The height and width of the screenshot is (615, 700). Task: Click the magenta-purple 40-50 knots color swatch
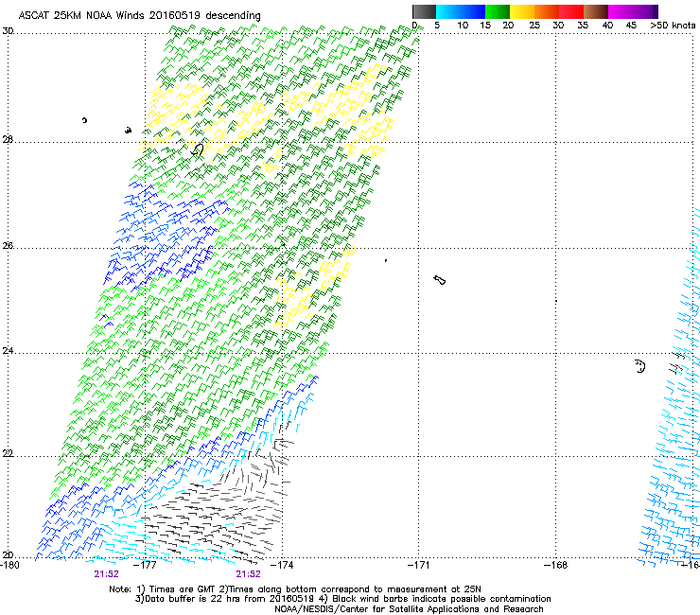pyautogui.click(x=633, y=11)
